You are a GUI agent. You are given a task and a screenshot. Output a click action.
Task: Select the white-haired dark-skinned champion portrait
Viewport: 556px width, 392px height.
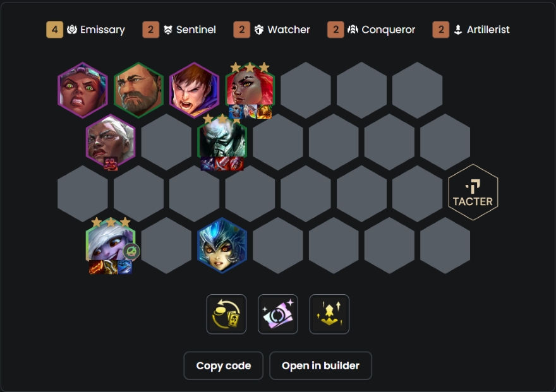[111, 141]
